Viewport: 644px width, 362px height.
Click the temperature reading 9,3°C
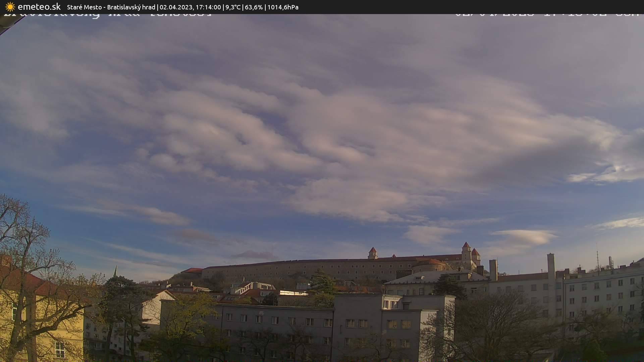233,7
